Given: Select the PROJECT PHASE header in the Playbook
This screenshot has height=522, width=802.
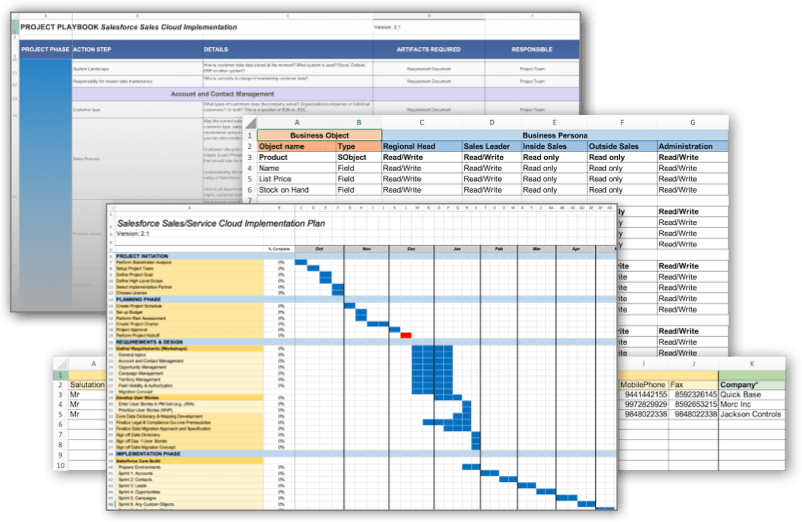Looking at the screenshot, I should point(45,50).
